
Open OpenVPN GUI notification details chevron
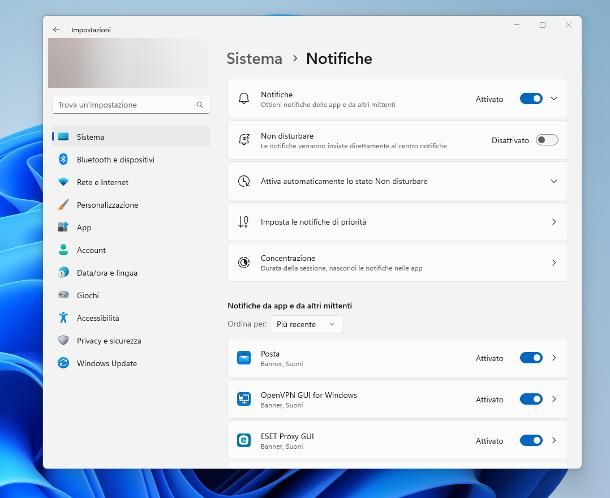click(554, 399)
